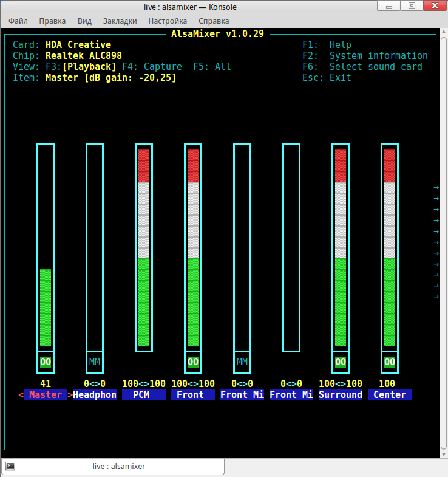The height and width of the screenshot is (477, 448).
Task: Click the PCM value 100<>100
Action: click(144, 383)
